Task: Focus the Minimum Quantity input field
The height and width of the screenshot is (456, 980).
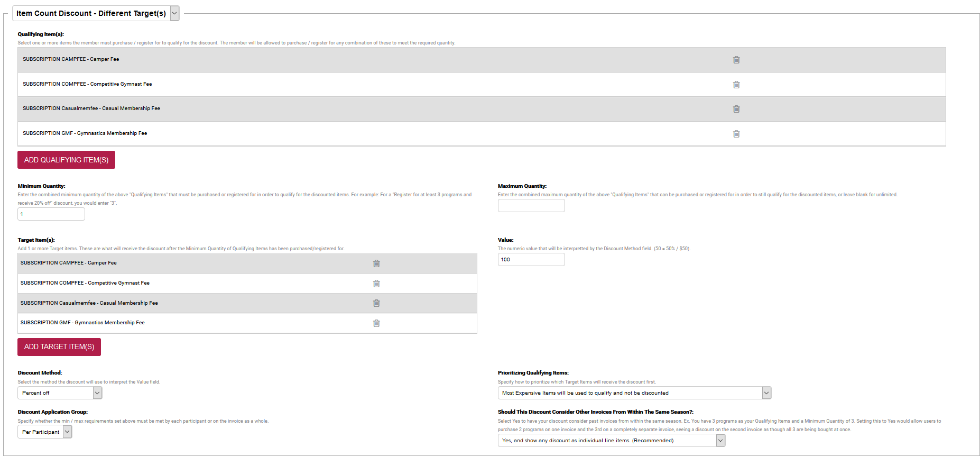Action: tap(51, 214)
